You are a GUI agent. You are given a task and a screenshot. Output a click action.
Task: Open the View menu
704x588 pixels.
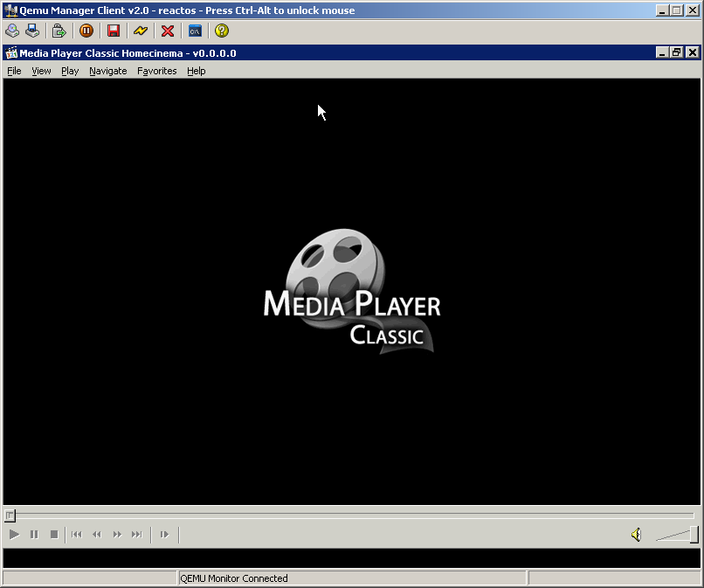41,71
